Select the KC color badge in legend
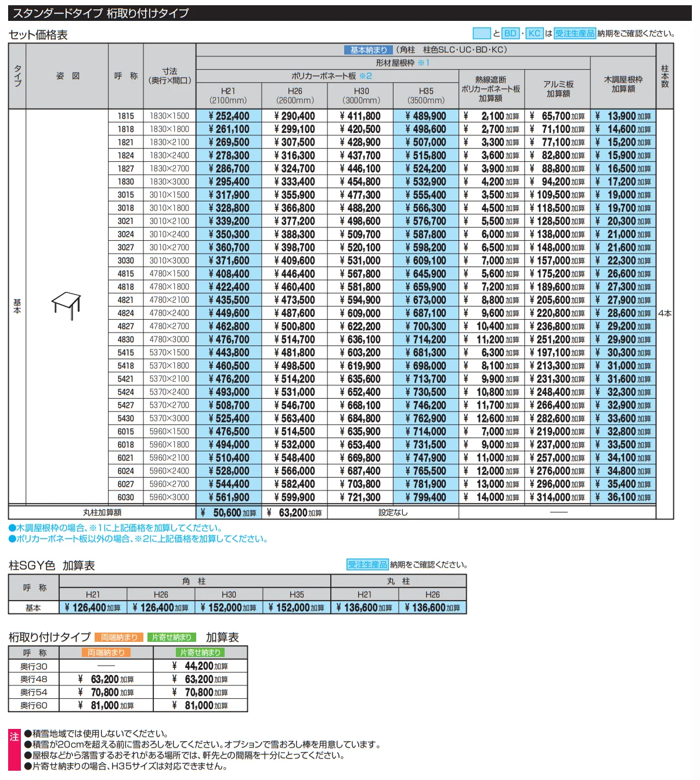This screenshot has height=780, width=700. coord(535,34)
